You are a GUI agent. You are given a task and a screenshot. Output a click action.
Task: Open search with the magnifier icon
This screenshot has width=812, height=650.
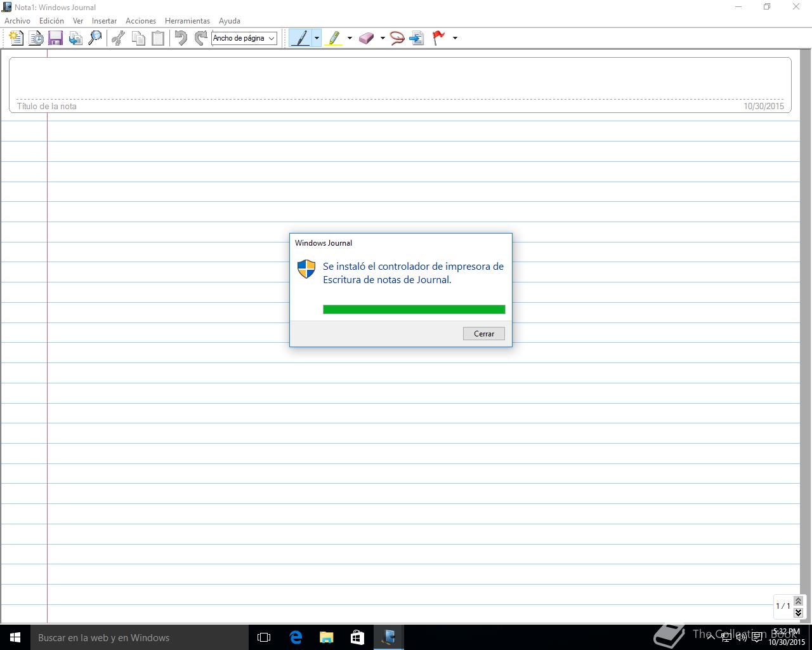point(95,38)
